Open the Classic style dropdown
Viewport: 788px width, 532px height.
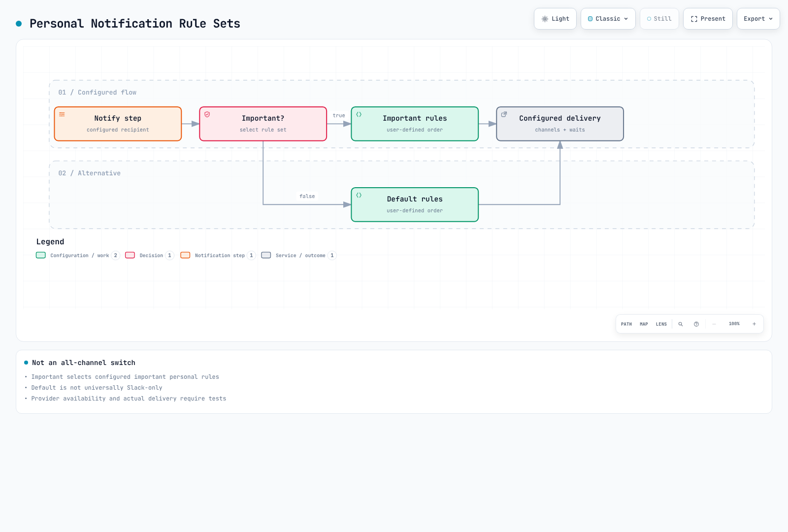(608, 19)
